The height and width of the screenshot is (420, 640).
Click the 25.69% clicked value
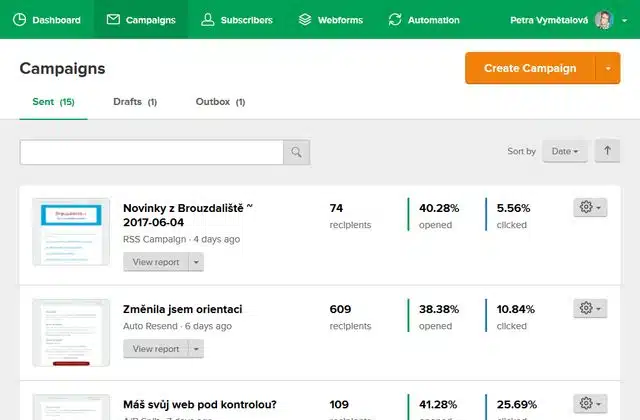point(516,404)
